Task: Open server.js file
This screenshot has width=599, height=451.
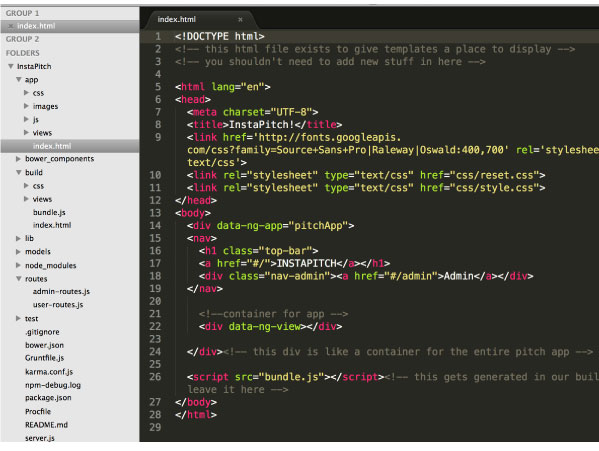Action: [x=40, y=438]
